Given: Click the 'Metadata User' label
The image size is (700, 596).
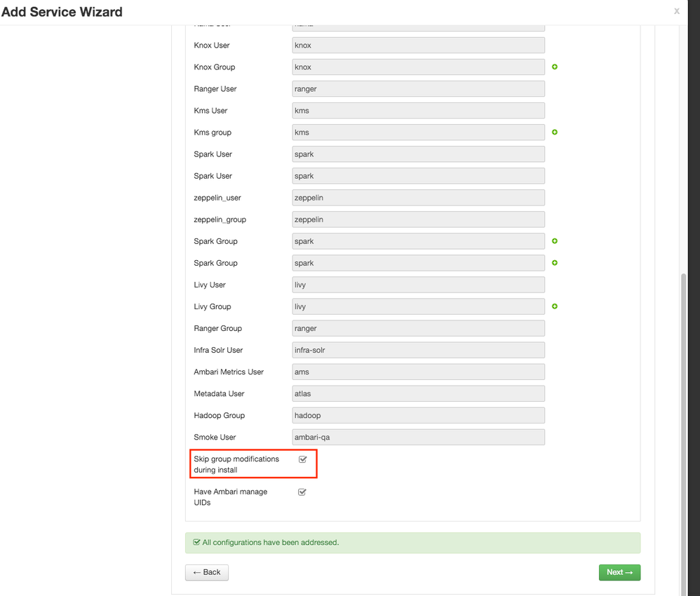Looking at the screenshot, I should [x=220, y=394].
